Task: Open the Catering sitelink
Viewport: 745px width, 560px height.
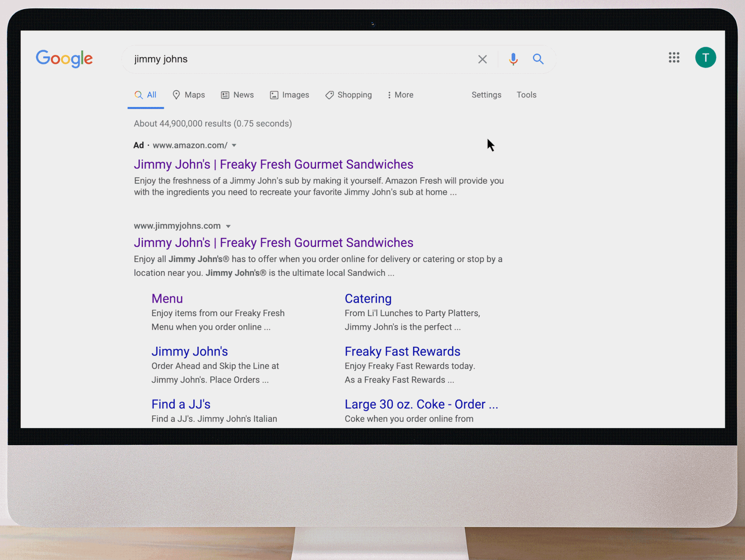Action: tap(368, 299)
